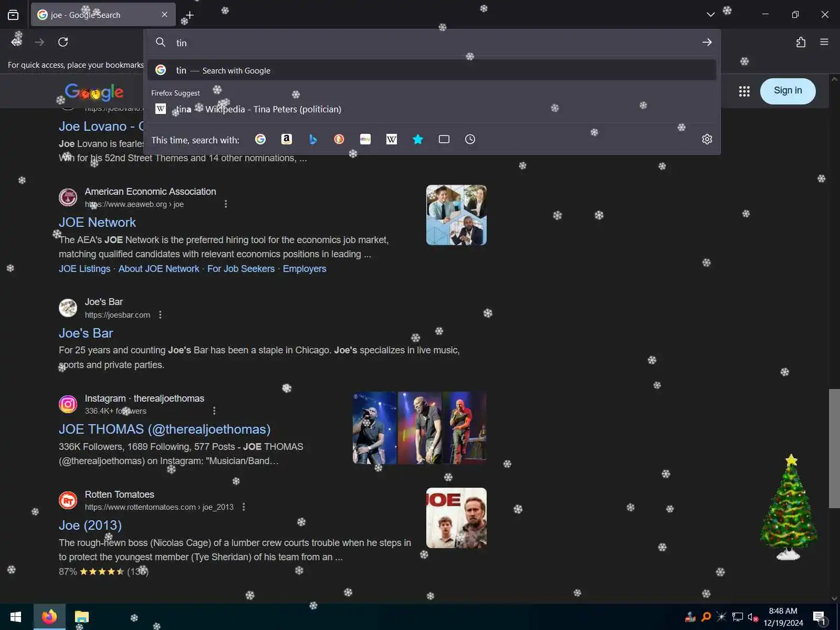Open Firefox View in the tab bar

(13, 15)
